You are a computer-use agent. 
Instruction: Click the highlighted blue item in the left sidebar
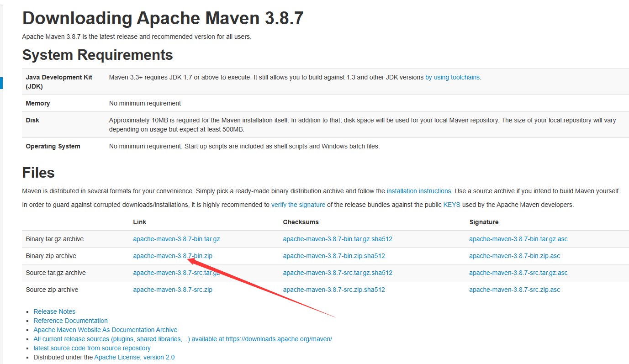1,83
